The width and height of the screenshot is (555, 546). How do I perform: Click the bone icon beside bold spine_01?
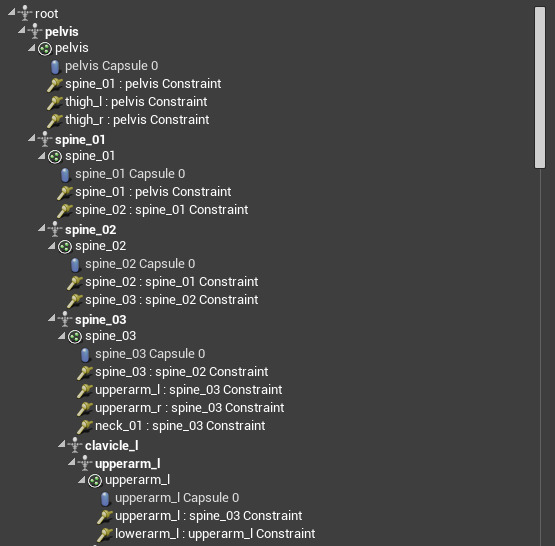click(x=45, y=139)
